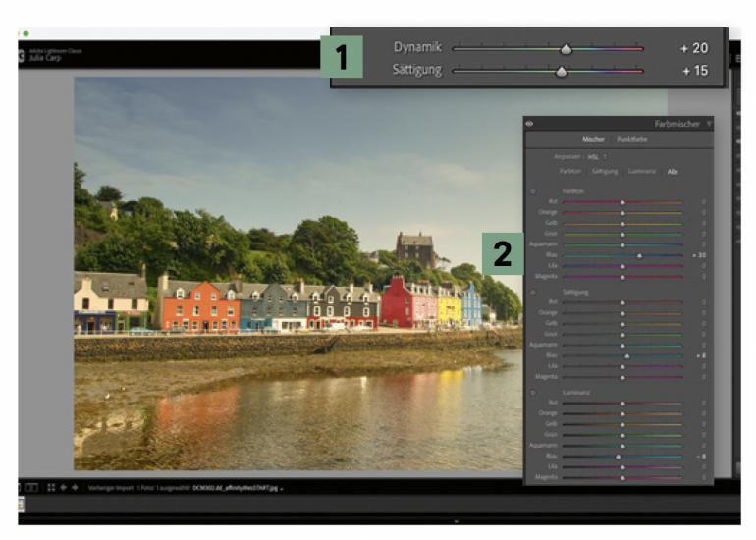Switch to the Punktfarbe tab
This screenshot has width=756, height=540.
pos(632,139)
